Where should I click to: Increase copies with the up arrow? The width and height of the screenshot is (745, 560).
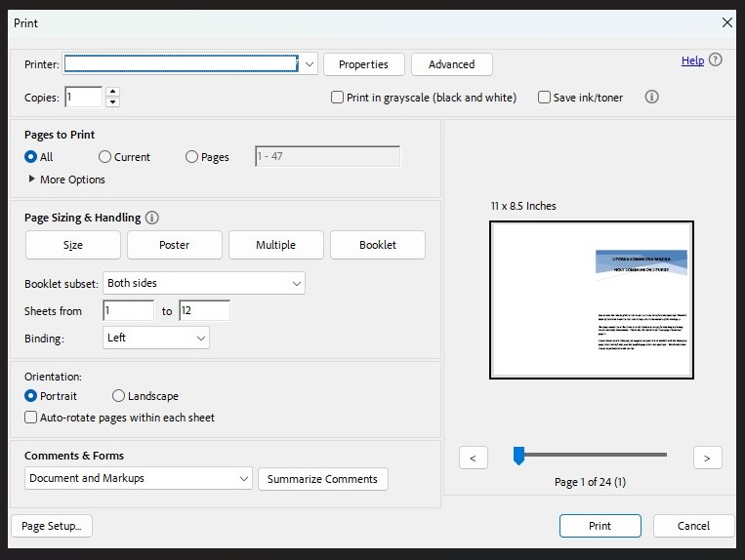[112, 92]
